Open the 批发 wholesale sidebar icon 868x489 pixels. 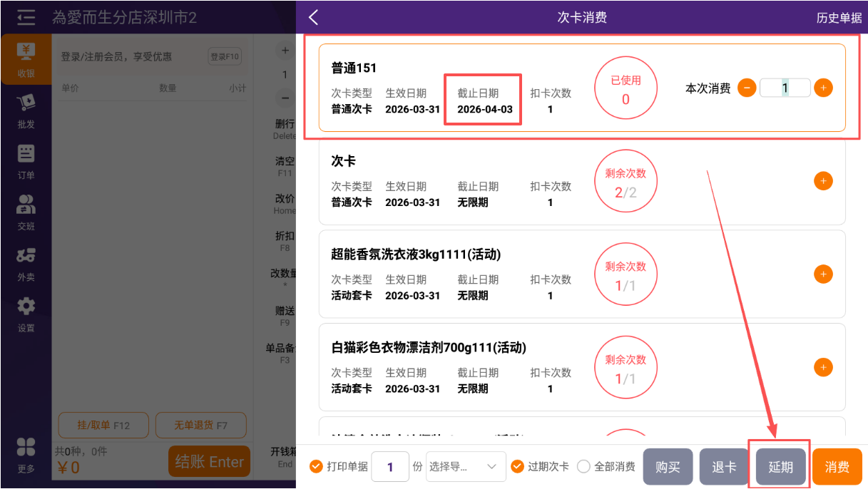click(x=26, y=111)
